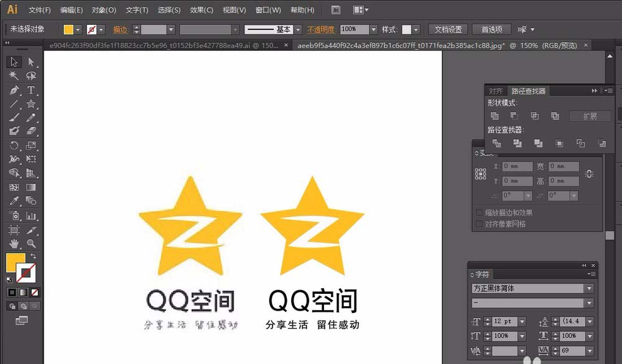Click the stroke swatch in toolbox
Image resolution: width=622 pixels, height=364 pixels.
[x=26, y=273]
